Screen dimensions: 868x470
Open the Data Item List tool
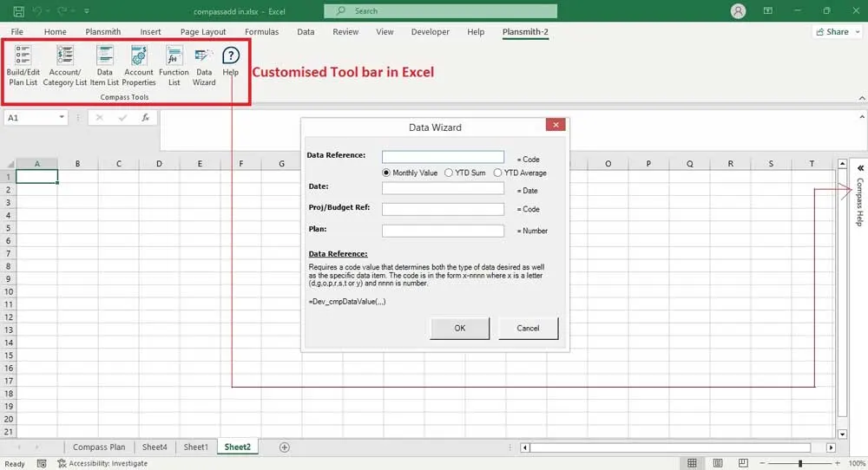[104, 66]
